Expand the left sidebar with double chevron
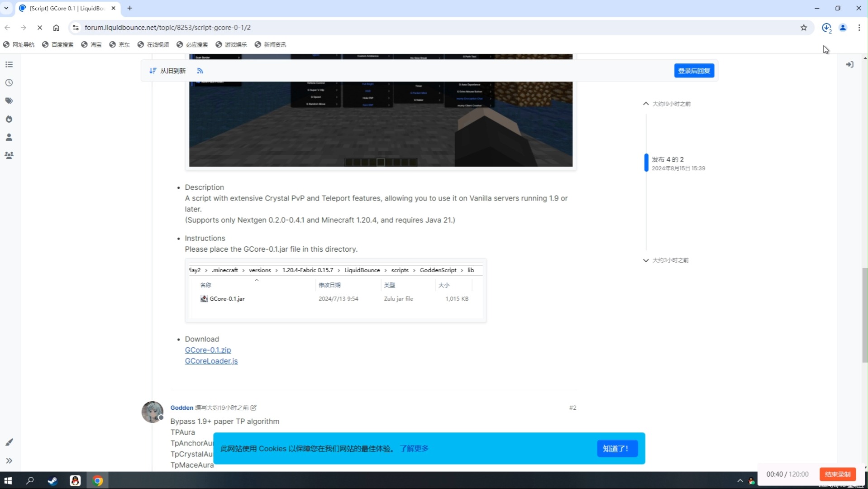This screenshot has width=868, height=489. point(9,461)
